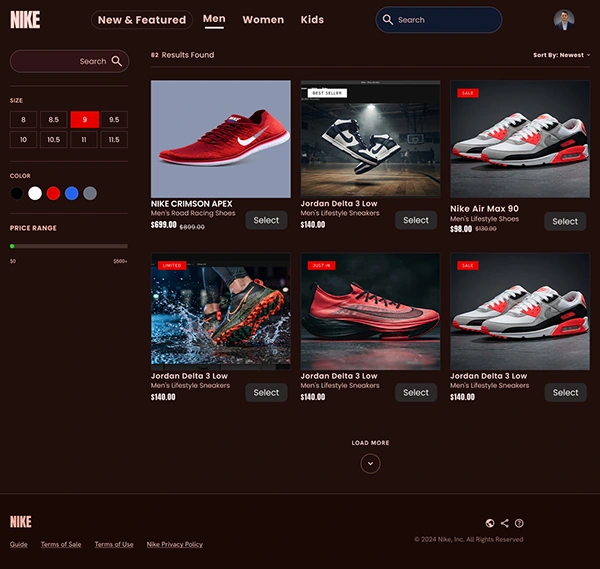Open the Terms of Use link
This screenshot has width=600, height=569.
click(114, 544)
